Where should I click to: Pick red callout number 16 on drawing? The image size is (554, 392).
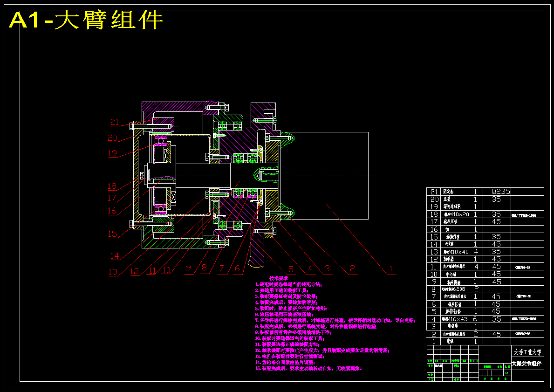pos(112,211)
